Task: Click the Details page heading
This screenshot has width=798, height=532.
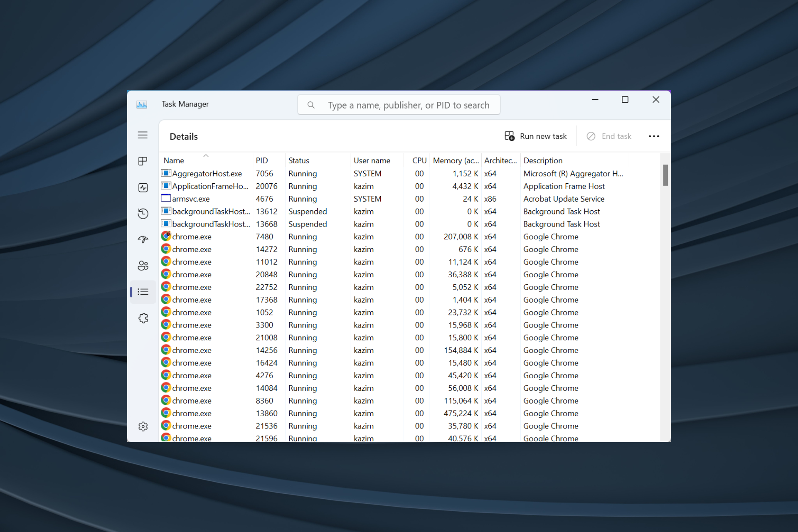Action: coord(184,136)
